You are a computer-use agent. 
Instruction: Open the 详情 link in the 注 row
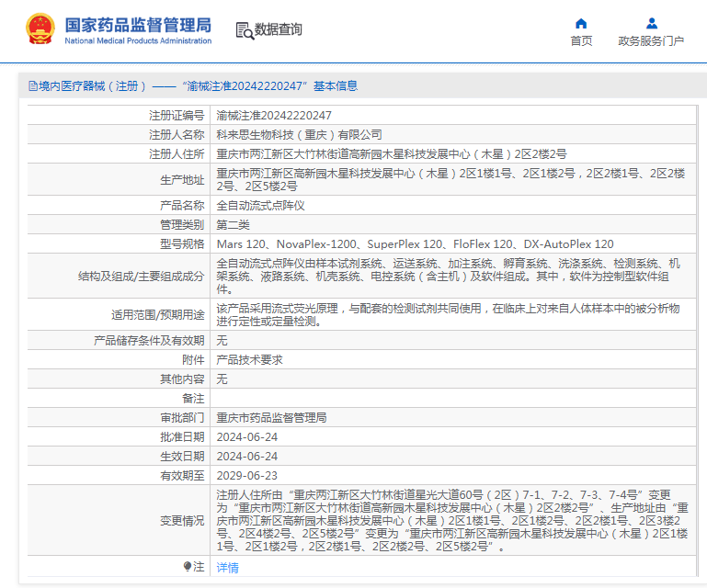(x=227, y=568)
